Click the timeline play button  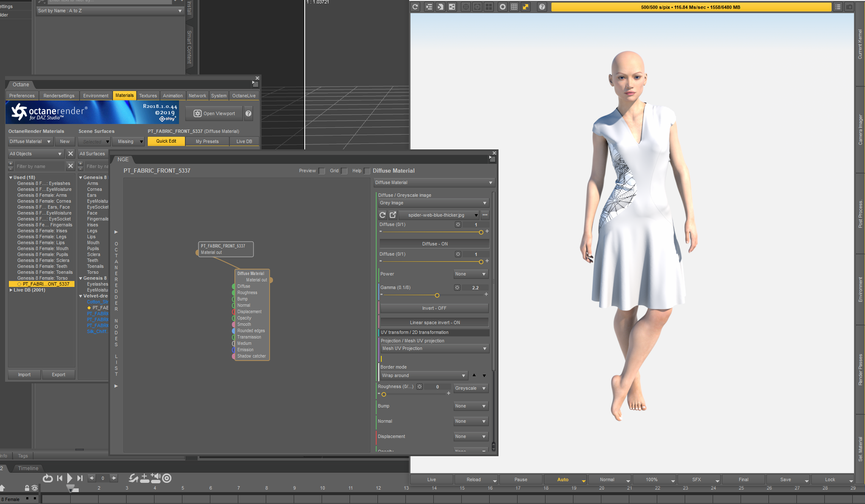point(70,478)
